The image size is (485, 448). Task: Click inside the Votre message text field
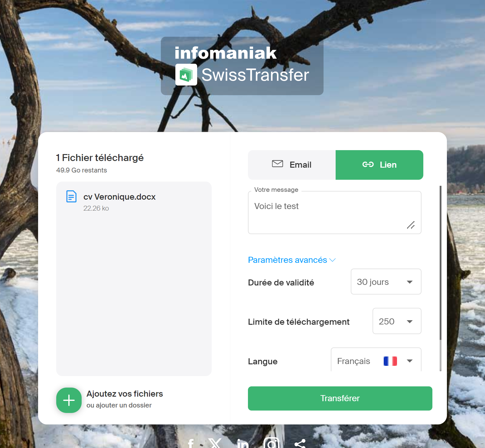(335, 212)
